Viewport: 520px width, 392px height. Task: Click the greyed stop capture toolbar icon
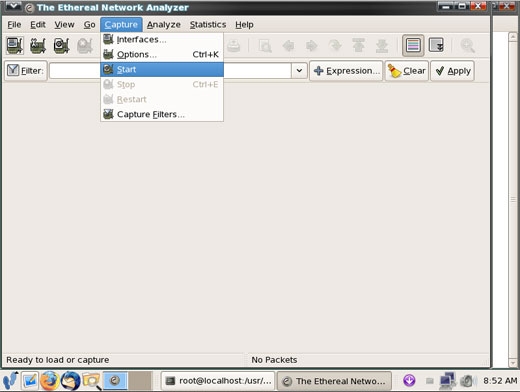click(85, 45)
